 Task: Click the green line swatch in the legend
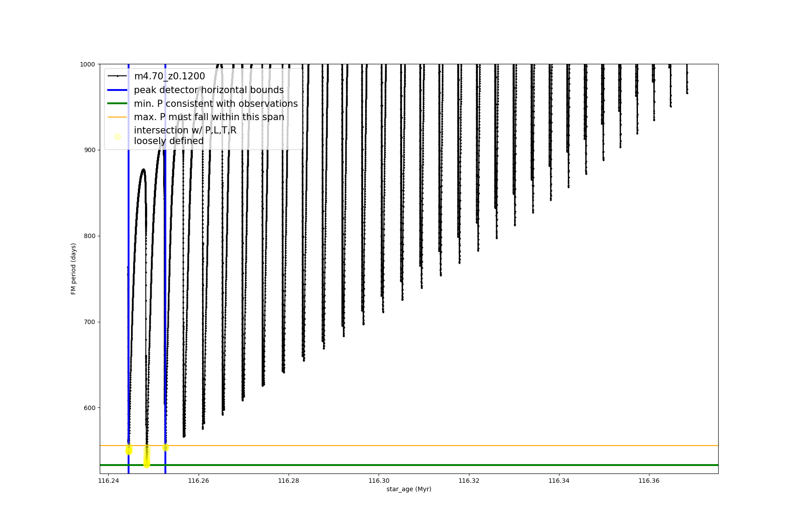coord(117,104)
